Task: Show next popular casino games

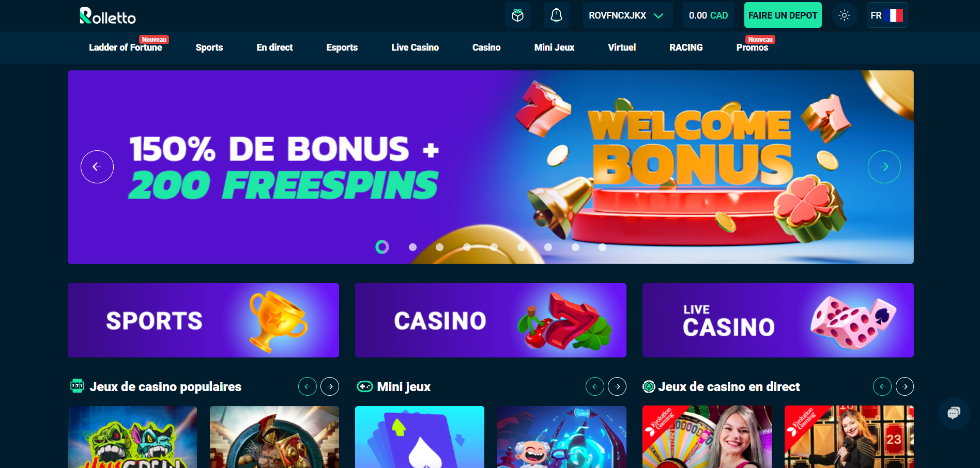Action: tap(330, 386)
